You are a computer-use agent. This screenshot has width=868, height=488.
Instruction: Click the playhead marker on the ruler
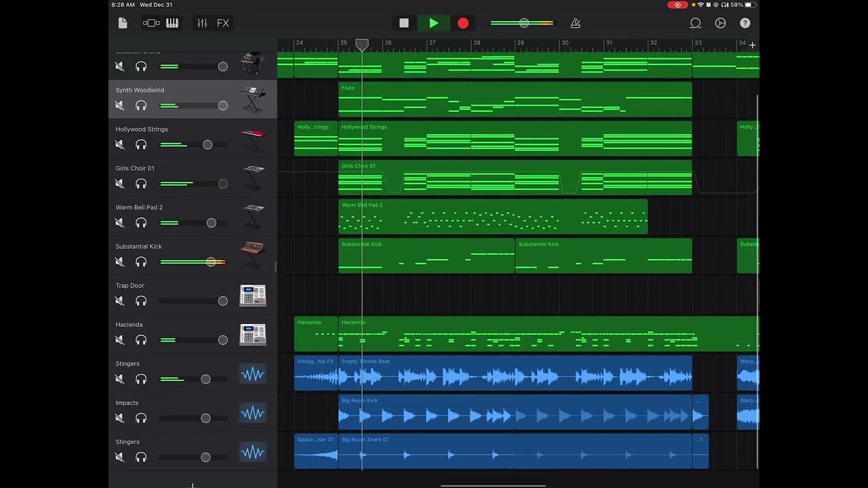click(x=362, y=45)
